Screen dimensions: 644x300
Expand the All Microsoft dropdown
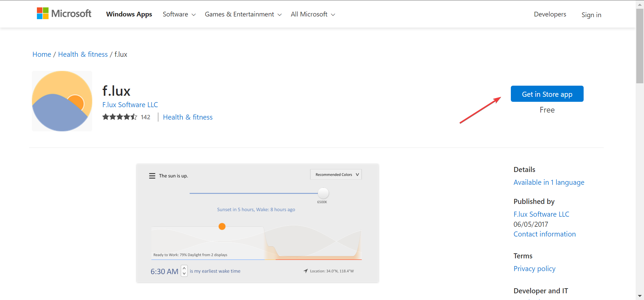point(313,14)
